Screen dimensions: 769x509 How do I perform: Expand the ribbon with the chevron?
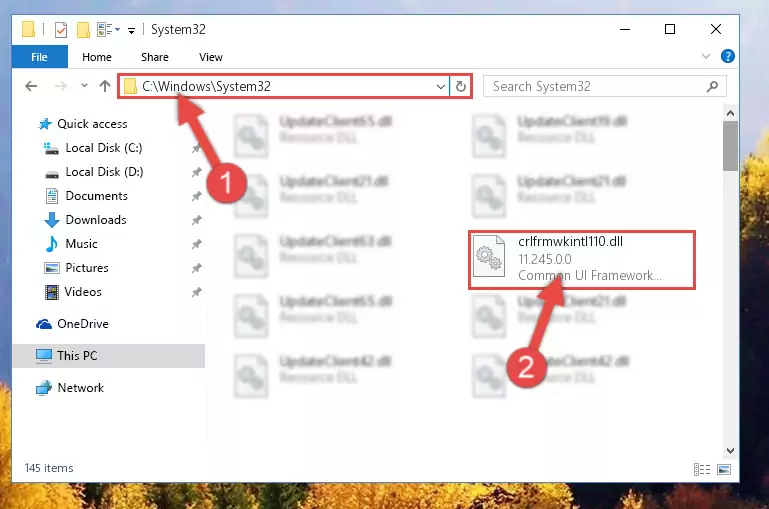[706, 56]
